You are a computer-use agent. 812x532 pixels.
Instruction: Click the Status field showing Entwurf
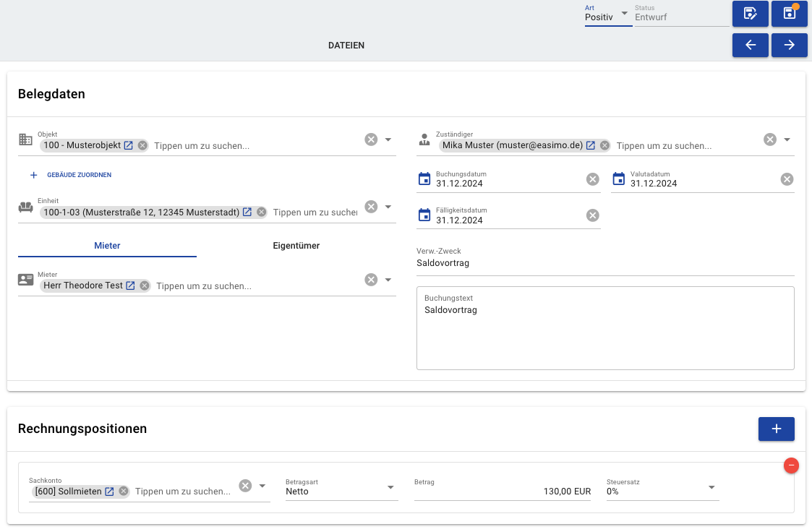(x=682, y=16)
